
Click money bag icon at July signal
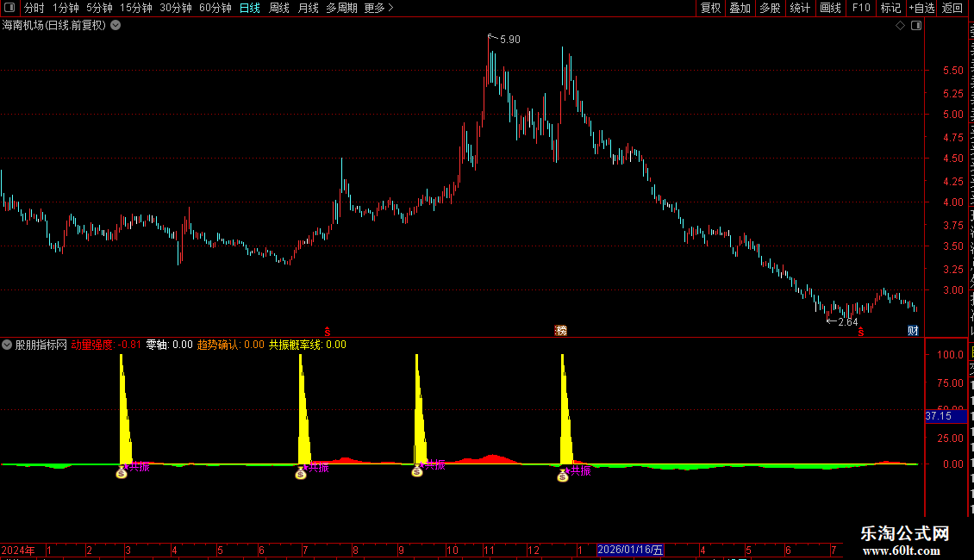(x=301, y=474)
